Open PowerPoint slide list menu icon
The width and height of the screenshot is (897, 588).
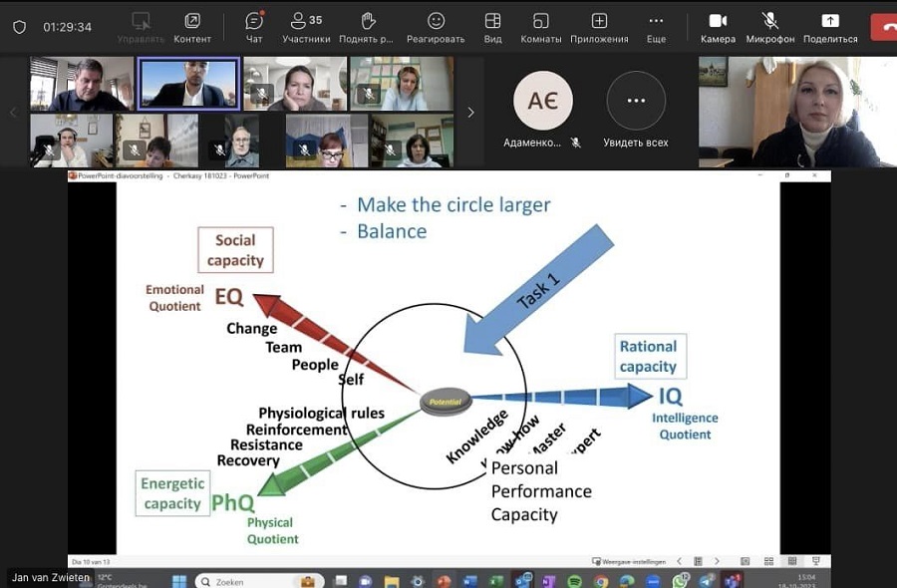click(x=698, y=561)
